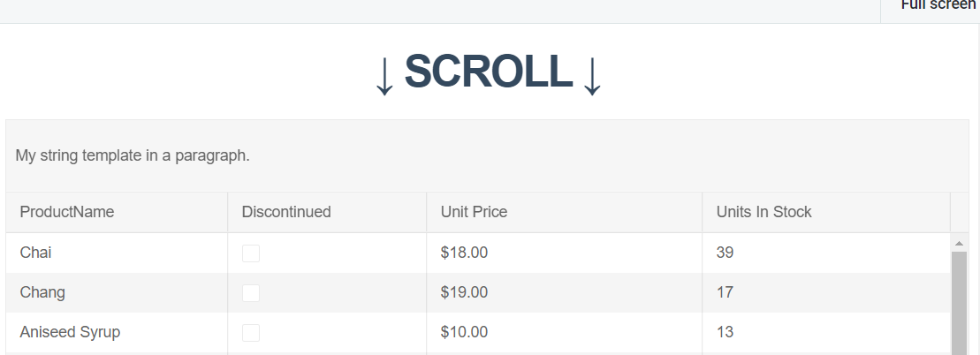Screen dimensions: 980x355
Task: Click the $18.00 unit price cell
Action: tap(464, 253)
